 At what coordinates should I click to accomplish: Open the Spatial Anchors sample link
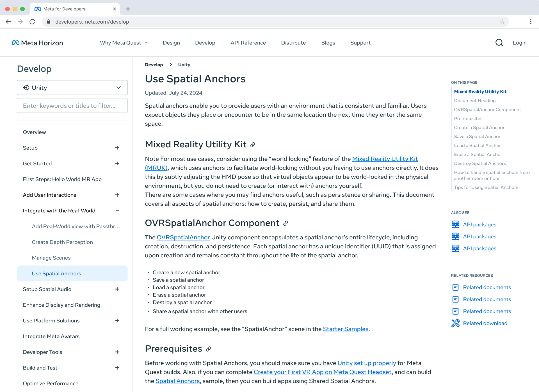[177, 381]
